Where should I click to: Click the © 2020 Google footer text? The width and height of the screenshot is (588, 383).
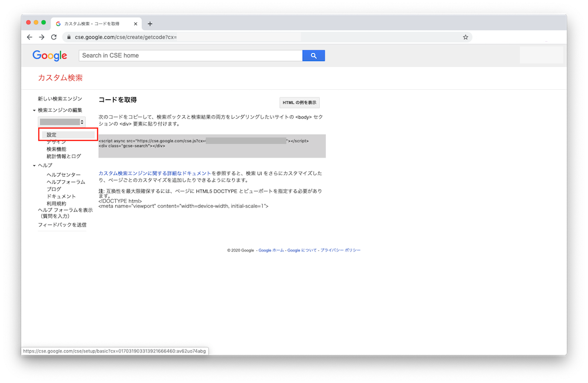click(x=240, y=250)
